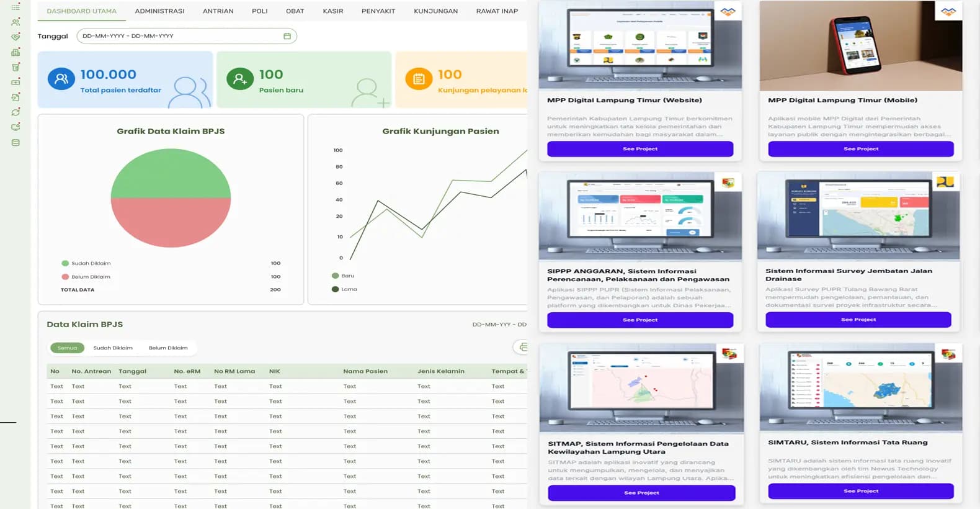Viewport: 980px width, 509px height.
Task: Open the POLI tab
Action: point(260,11)
